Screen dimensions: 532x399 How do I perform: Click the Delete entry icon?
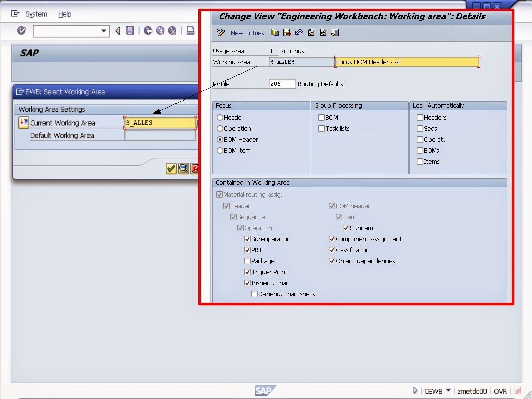(x=287, y=33)
